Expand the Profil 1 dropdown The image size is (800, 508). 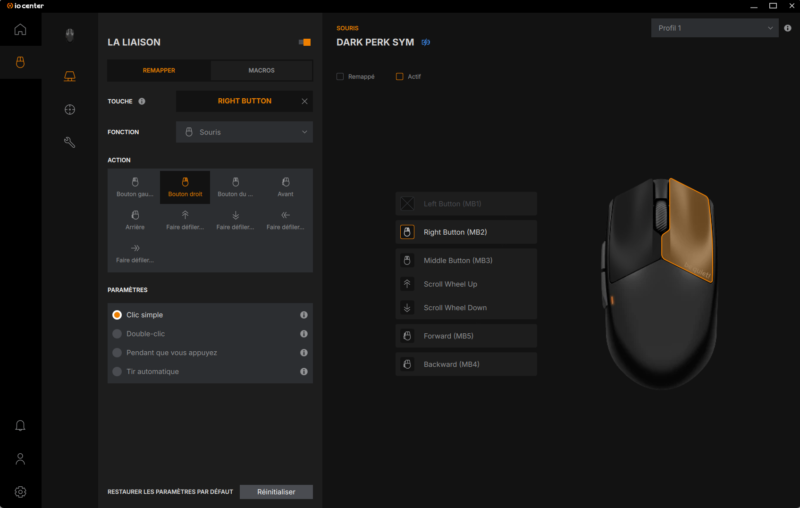pyautogui.click(x=713, y=28)
